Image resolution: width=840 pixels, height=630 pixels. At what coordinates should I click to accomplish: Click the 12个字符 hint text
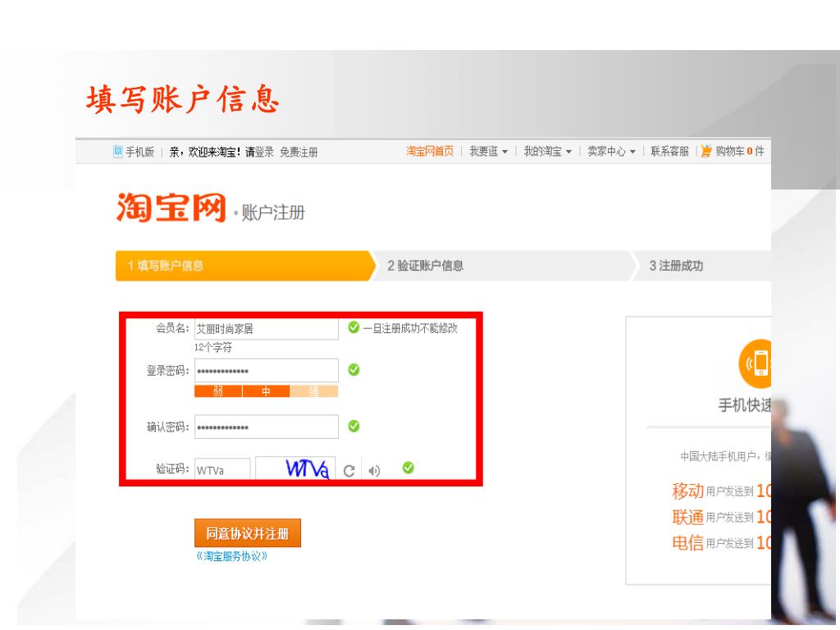pos(213,348)
